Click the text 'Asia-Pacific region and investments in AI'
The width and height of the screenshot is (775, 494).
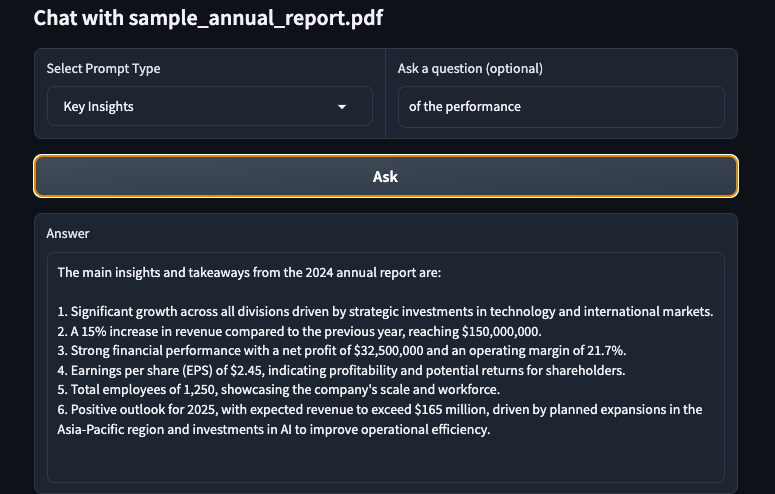[x=174, y=429]
